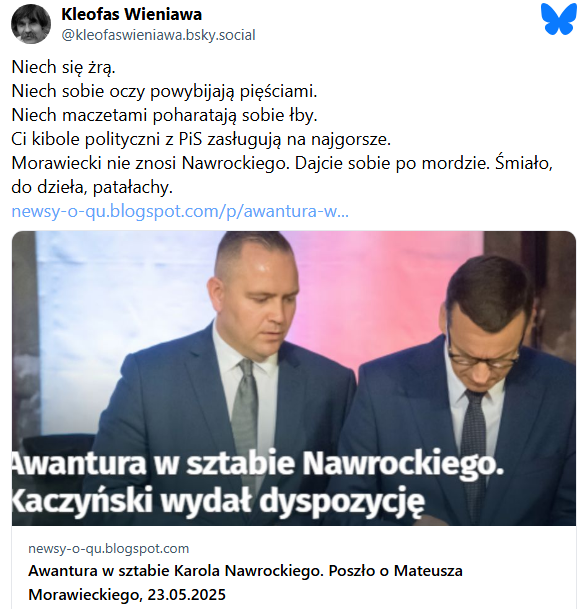The image size is (587, 609).
Task: Click the headline text overlay 'Awantura w sztabie Nawrockiego'
Action: coord(258,463)
